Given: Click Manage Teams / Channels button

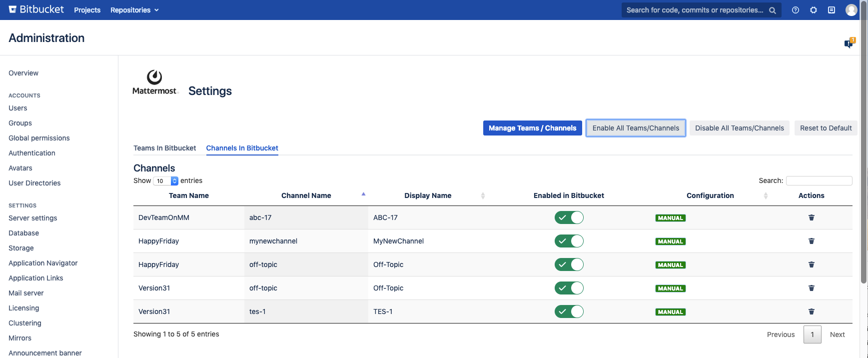Looking at the screenshot, I should pyautogui.click(x=532, y=128).
